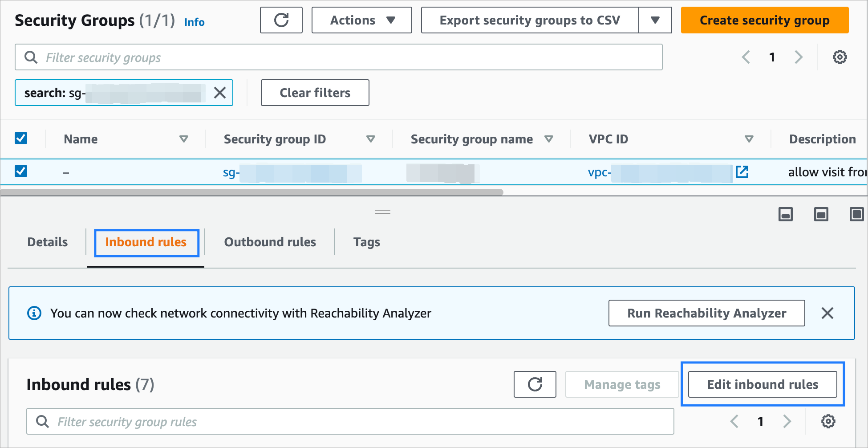This screenshot has height=448, width=868.
Task: Click Create security group button
Action: point(764,20)
